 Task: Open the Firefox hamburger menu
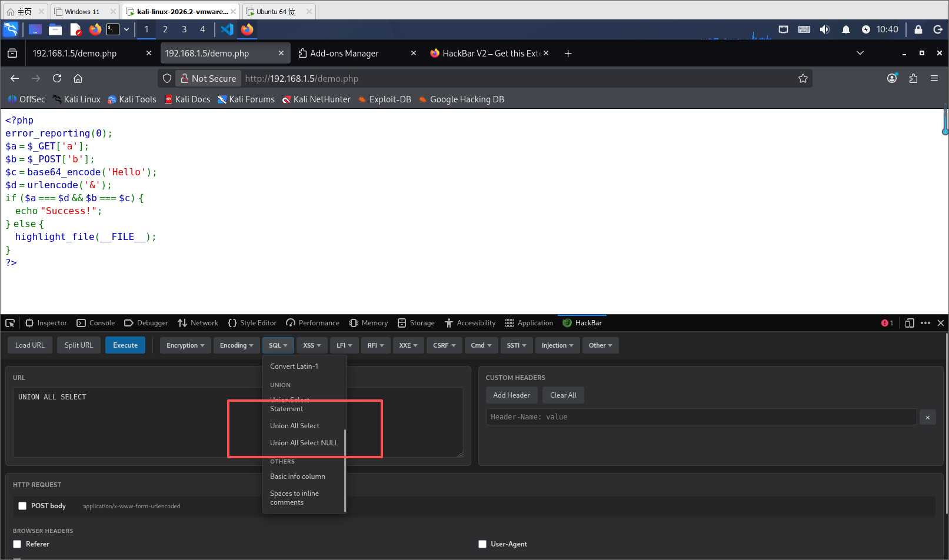(x=934, y=78)
